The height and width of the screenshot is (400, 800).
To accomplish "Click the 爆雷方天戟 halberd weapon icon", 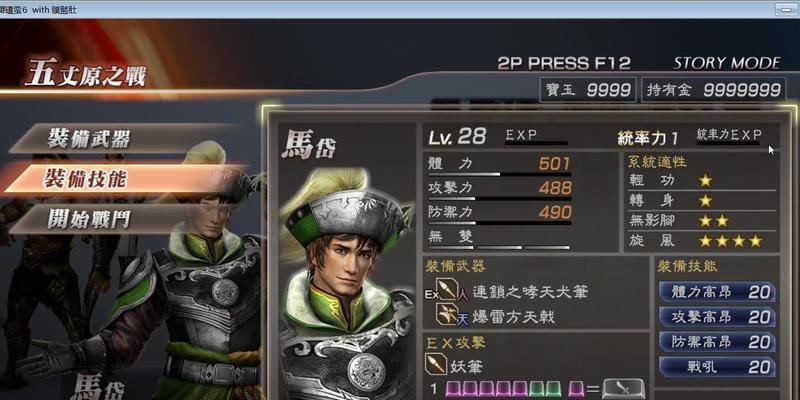I will pos(447,315).
